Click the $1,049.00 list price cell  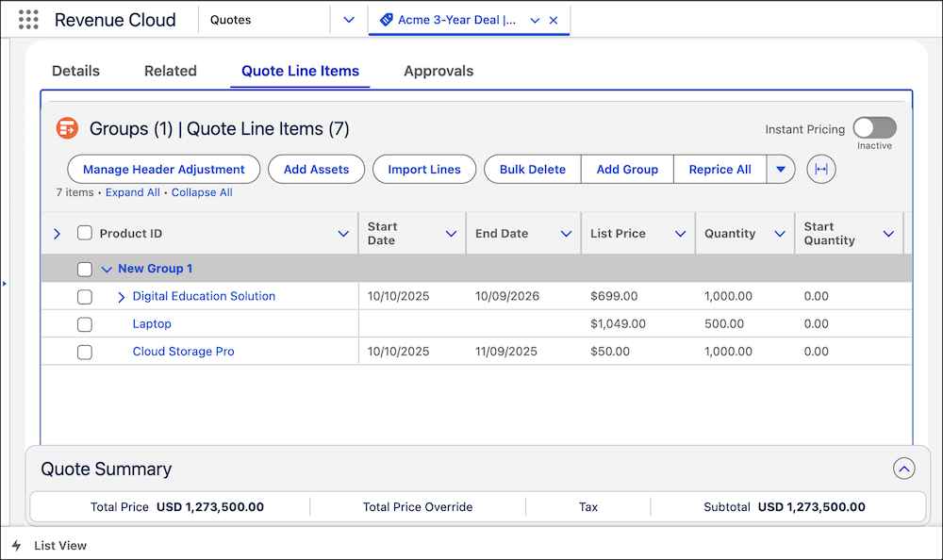(618, 324)
